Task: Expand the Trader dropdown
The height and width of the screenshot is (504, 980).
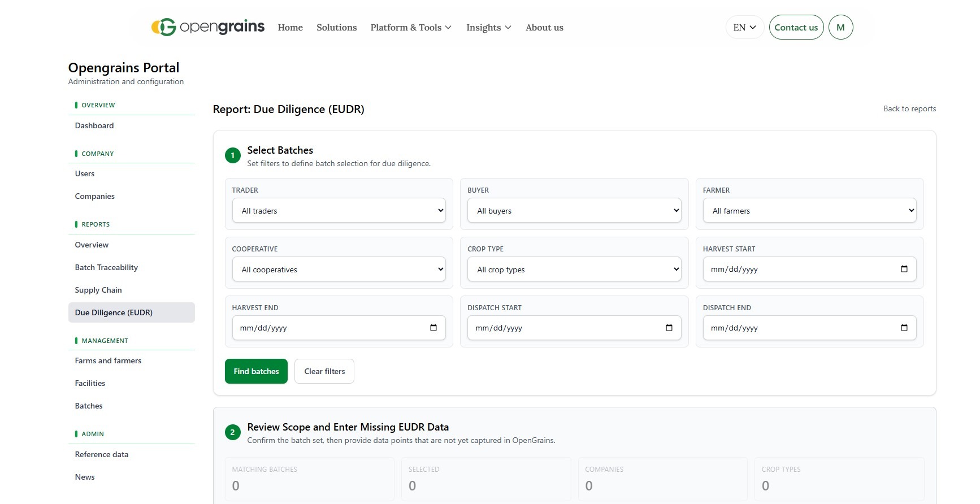Action: tap(339, 211)
